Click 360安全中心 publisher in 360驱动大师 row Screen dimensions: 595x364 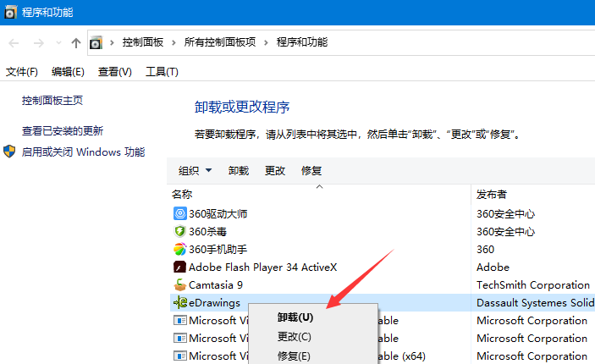[x=506, y=213]
